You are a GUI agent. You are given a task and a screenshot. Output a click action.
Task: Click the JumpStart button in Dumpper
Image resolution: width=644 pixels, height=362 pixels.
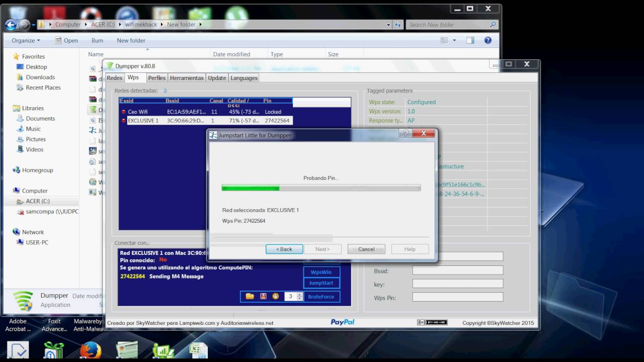(x=321, y=283)
